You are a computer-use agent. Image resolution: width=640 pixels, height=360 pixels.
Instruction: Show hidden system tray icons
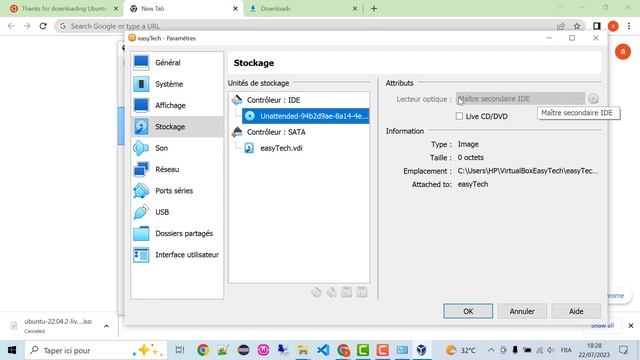pyautogui.click(x=491, y=350)
